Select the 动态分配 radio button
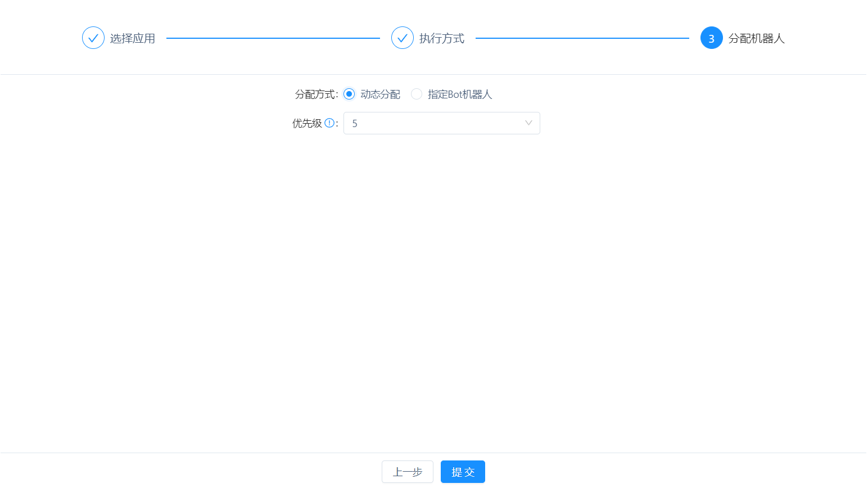 click(349, 94)
